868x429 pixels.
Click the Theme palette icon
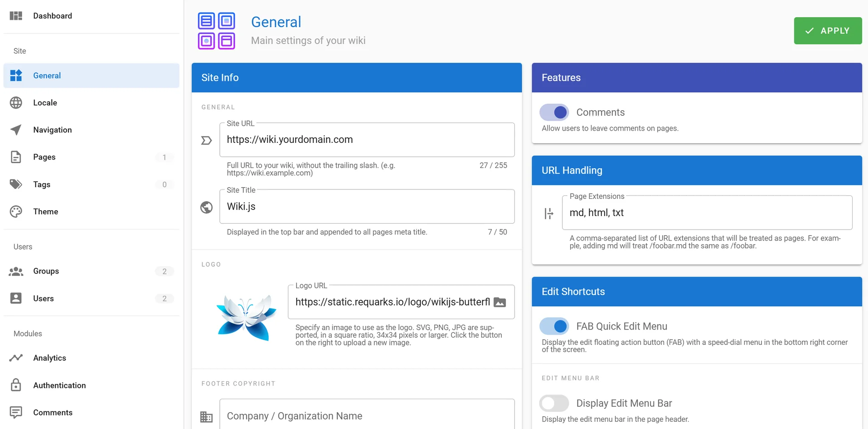[16, 212]
